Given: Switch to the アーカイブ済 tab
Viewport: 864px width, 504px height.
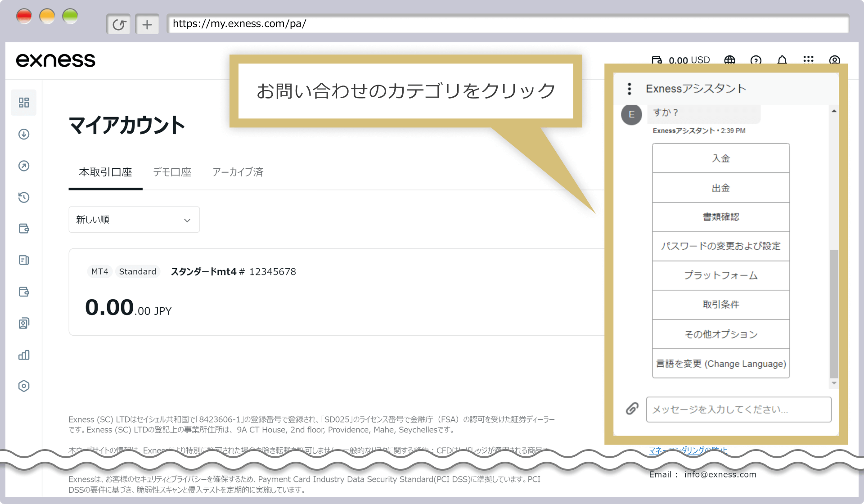Looking at the screenshot, I should coord(238,172).
